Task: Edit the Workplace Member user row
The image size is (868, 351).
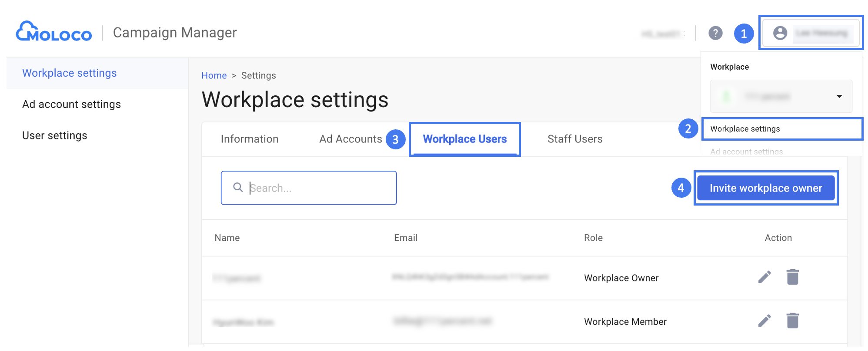Action: [x=764, y=321]
